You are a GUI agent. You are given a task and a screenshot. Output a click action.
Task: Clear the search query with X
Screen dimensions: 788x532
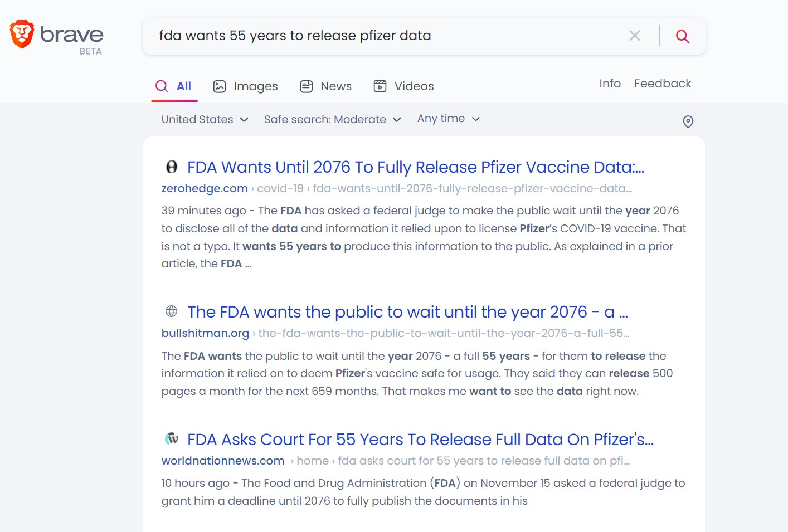[x=635, y=36]
